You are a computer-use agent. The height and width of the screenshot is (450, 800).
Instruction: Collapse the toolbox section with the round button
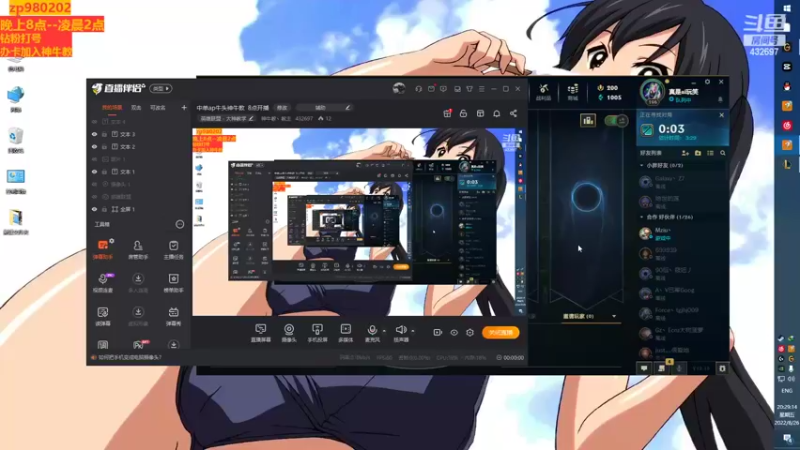click(180, 224)
